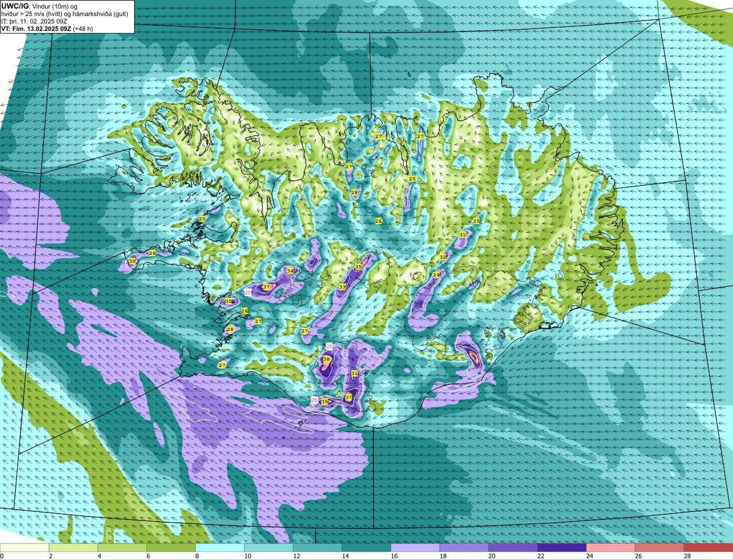Click the yellow gust label "34"

coord(290,271)
